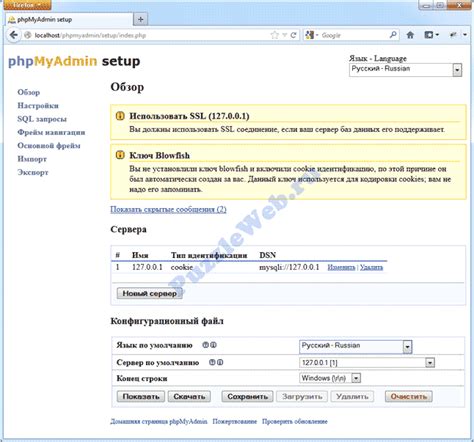This screenshot has height=442, width=474.
Task: Go back with the browser back arrow
Action: (13, 35)
